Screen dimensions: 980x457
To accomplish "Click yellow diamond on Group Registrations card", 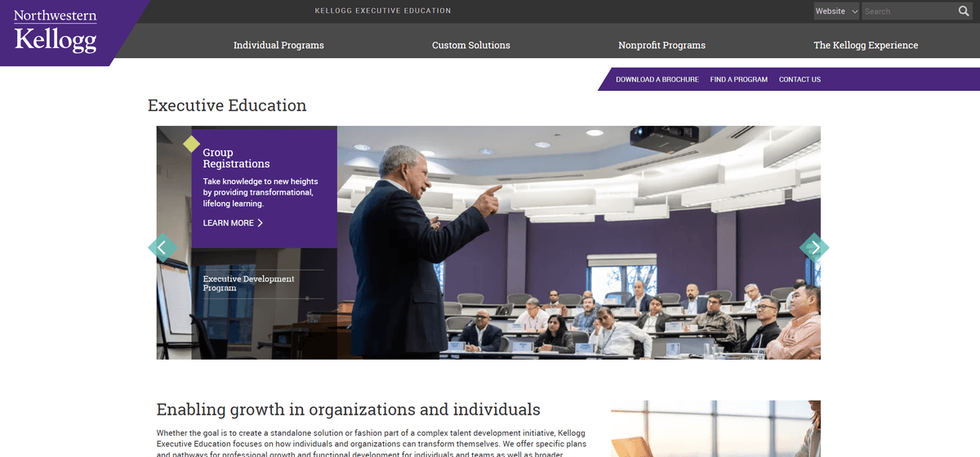I will 191,144.
